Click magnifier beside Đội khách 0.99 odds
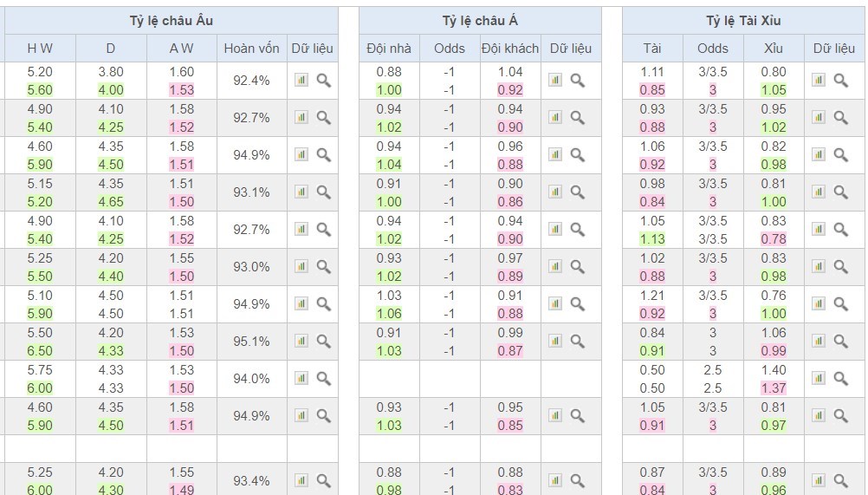868x495 pixels. [x=578, y=342]
